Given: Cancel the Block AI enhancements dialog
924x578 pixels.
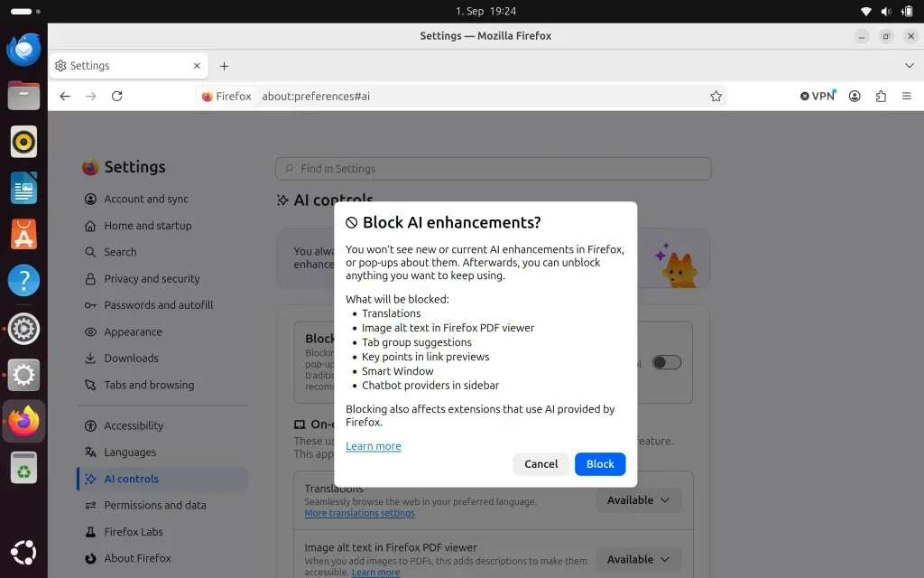Looking at the screenshot, I should pyautogui.click(x=541, y=464).
